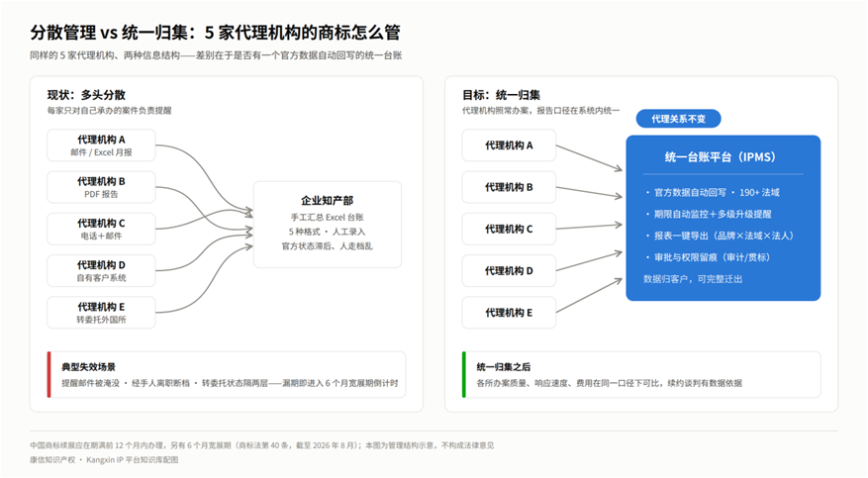The image size is (868, 478).
Task: Click the 统一台账平台（IPMS）heading
Action: [x=723, y=157]
